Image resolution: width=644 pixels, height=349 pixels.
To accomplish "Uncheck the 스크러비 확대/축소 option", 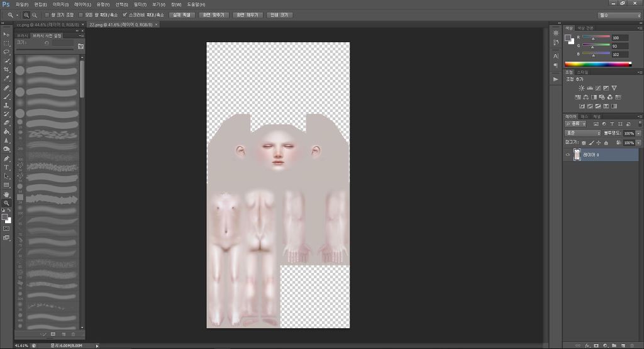I will point(125,14).
